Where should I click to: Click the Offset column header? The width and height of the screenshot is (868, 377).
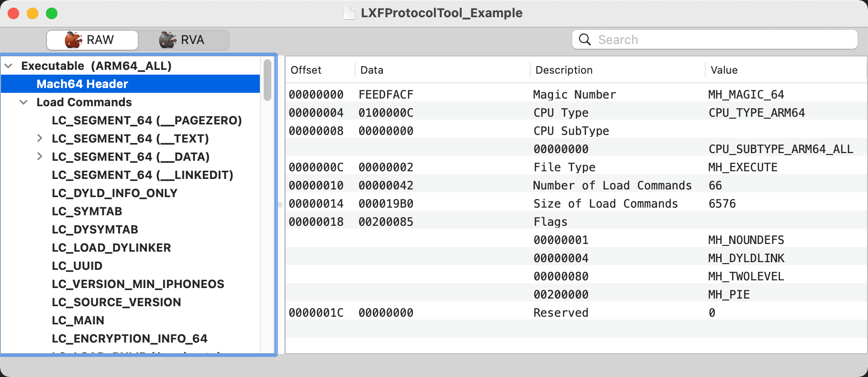coord(320,70)
